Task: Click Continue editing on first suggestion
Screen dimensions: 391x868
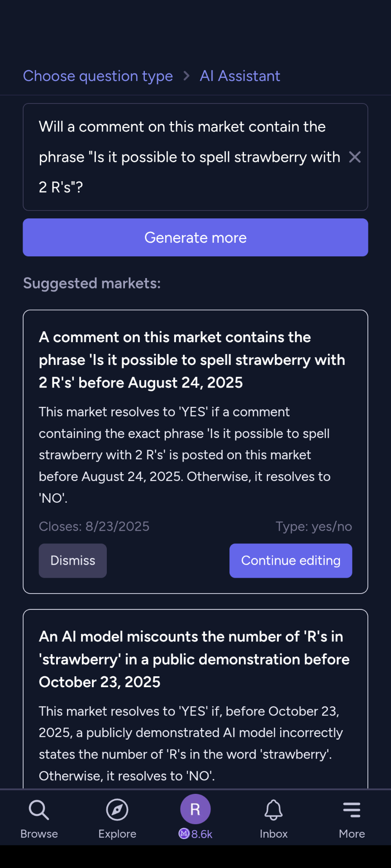Action: (x=291, y=561)
